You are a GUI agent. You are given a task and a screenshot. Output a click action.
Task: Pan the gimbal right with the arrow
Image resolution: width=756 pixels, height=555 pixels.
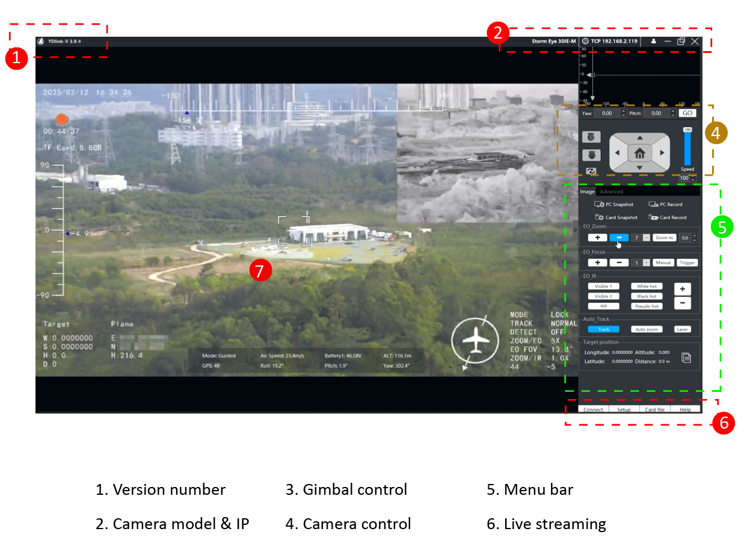662,153
